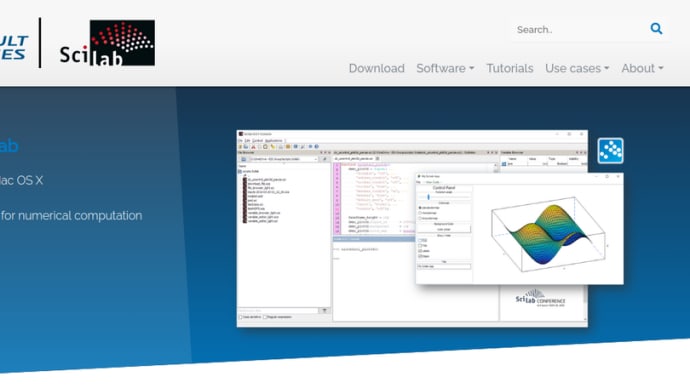Toggle the topmost Show/Hide checkbox in Control Panel
The image size is (690, 388).
[420, 241]
